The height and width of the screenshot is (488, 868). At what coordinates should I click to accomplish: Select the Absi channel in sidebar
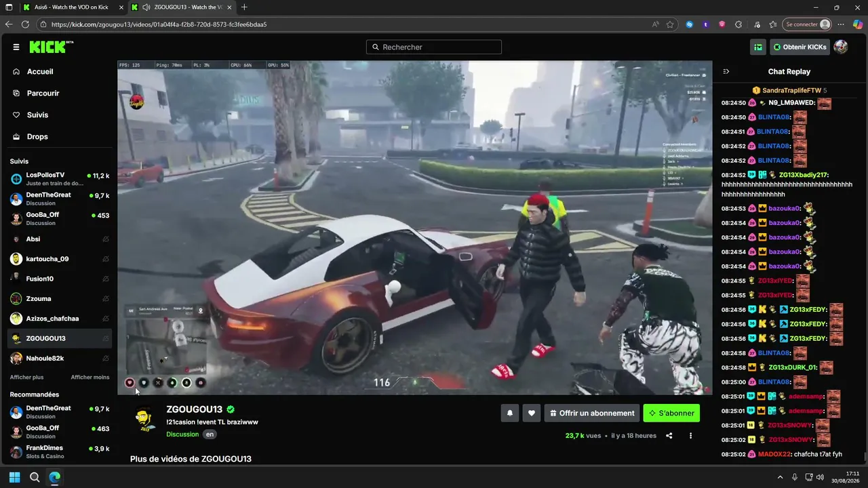tap(60, 239)
